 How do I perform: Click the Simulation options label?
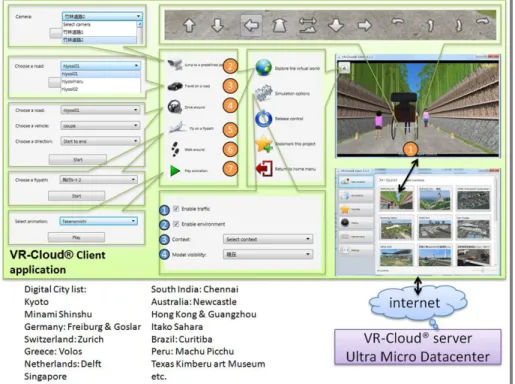click(x=292, y=94)
